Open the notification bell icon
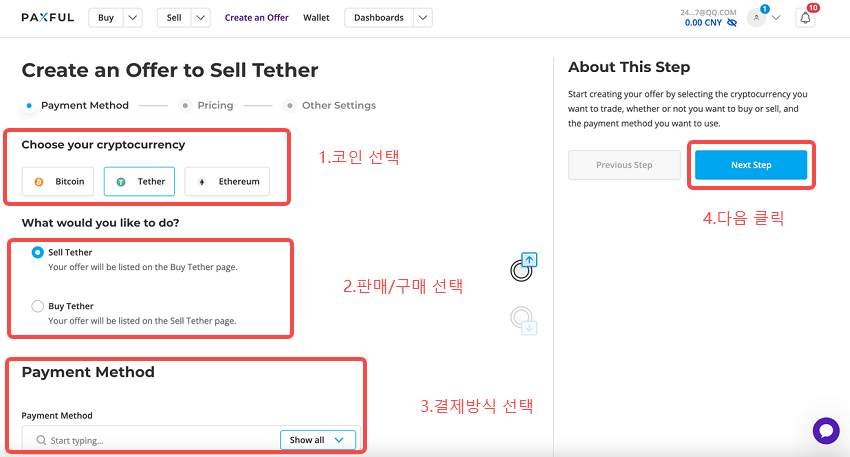The width and height of the screenshot is (850, 457). (805, 18)
